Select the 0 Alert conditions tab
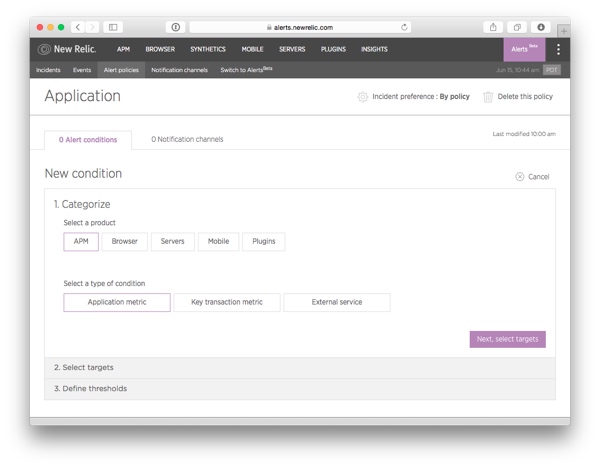This screenshot has height=468, width=600. [x=88, y=140]
